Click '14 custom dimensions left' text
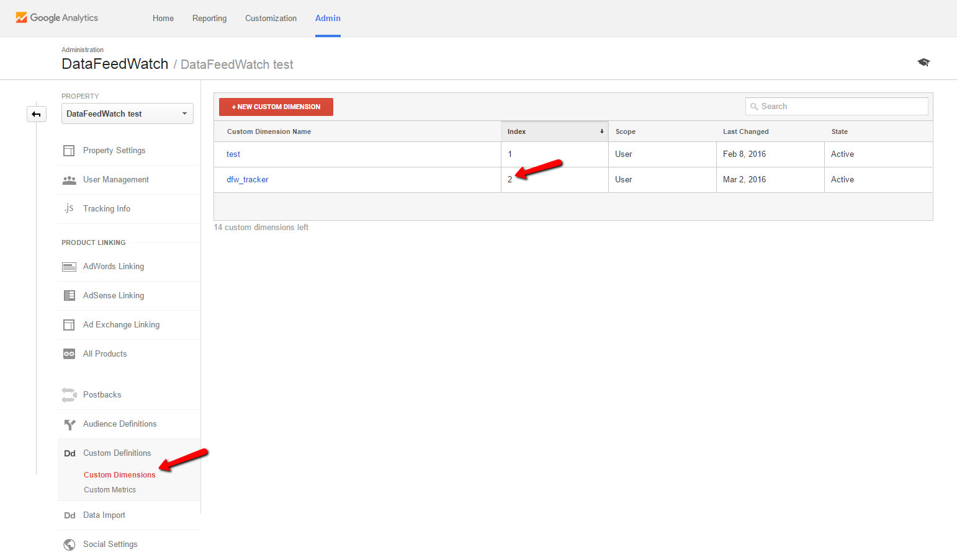 click(x=261, y=228)
